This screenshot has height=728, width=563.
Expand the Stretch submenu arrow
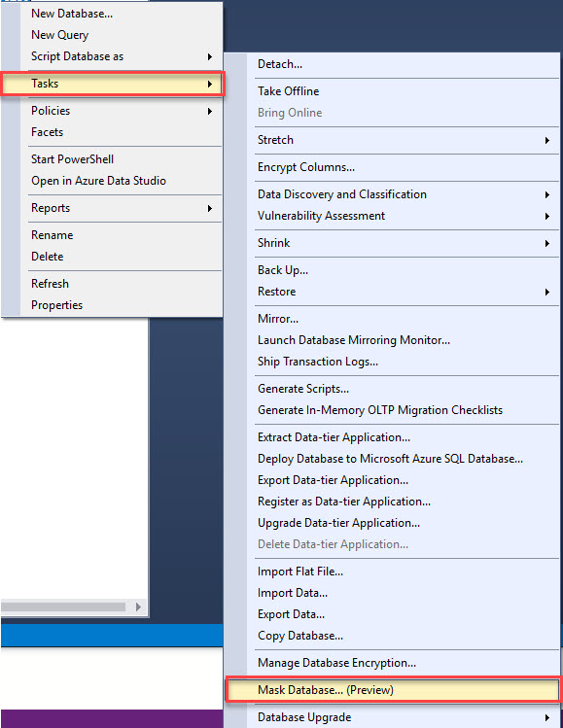tap(547, 140)
